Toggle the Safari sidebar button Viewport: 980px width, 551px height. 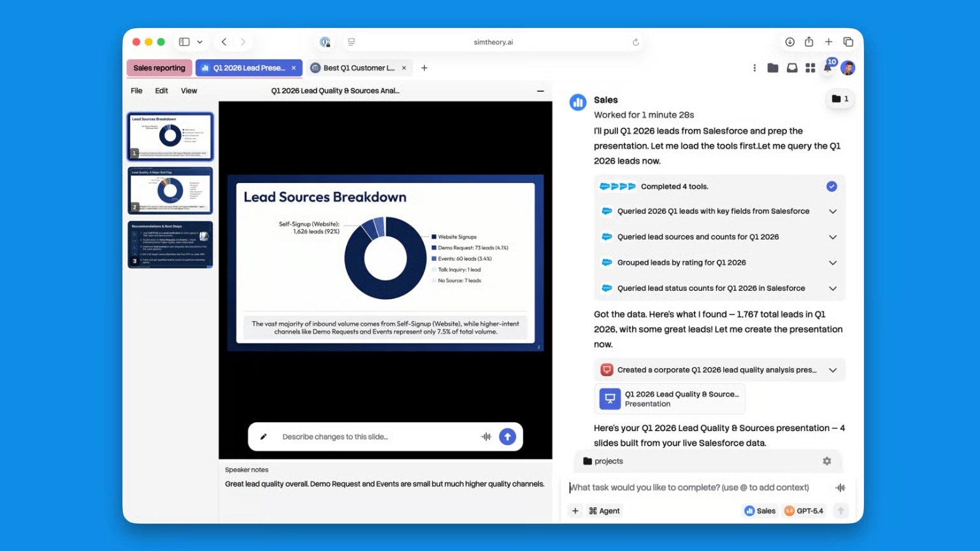pyautogui.click(x=184, y=42)
